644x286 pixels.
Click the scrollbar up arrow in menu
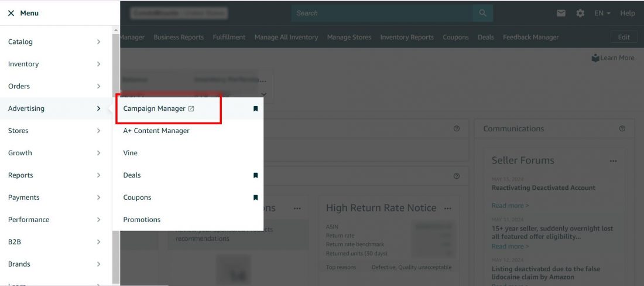(x=116, y=30)
